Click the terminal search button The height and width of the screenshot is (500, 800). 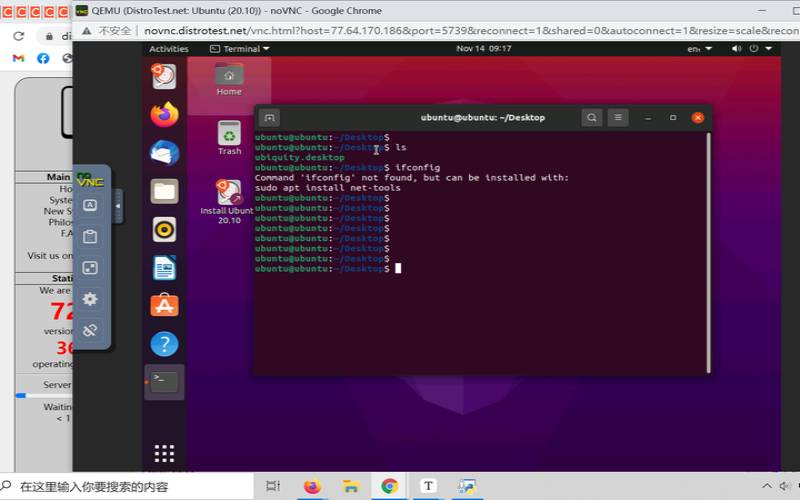coord(591,118)
